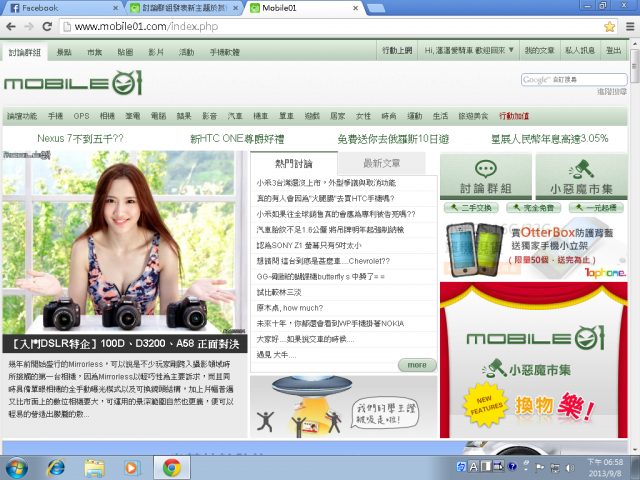Screen dimensions: 640x480
Task: Open a new tab button
Action: coord(376,8)
